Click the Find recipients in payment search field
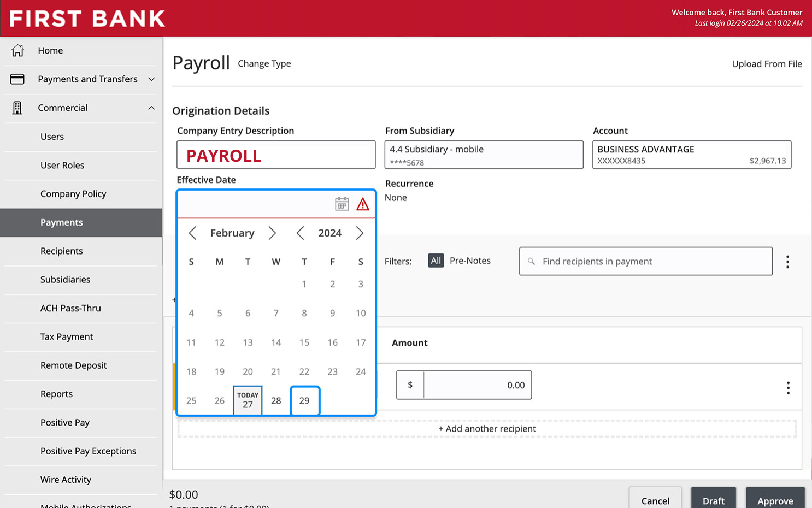Screen dimensions: 812x508 click(x=646, y=261)
